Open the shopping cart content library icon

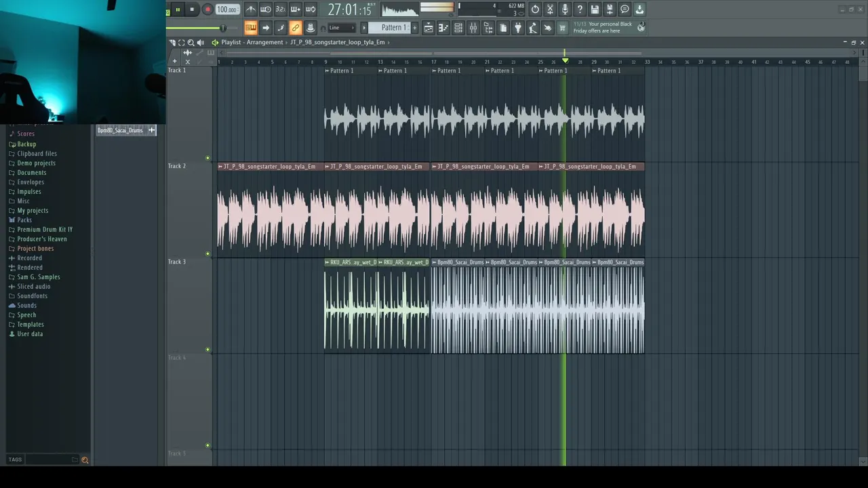[562, 28]
